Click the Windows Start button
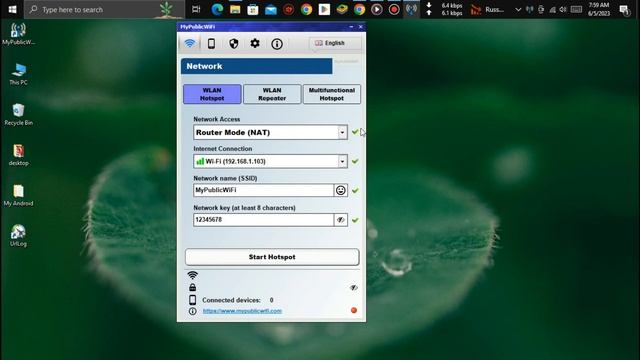Image resolution: width=640 pixels, height=360 pixels. [12, 9]
